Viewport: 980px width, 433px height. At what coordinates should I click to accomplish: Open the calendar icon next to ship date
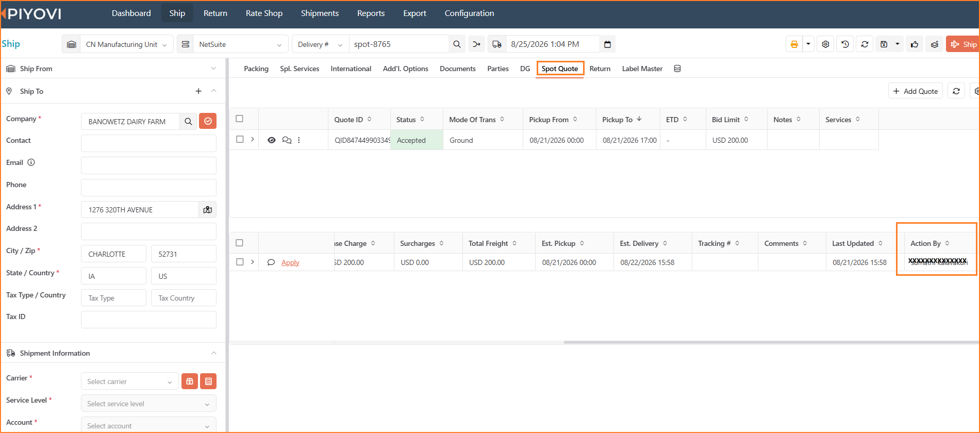[x=607, y=44]
